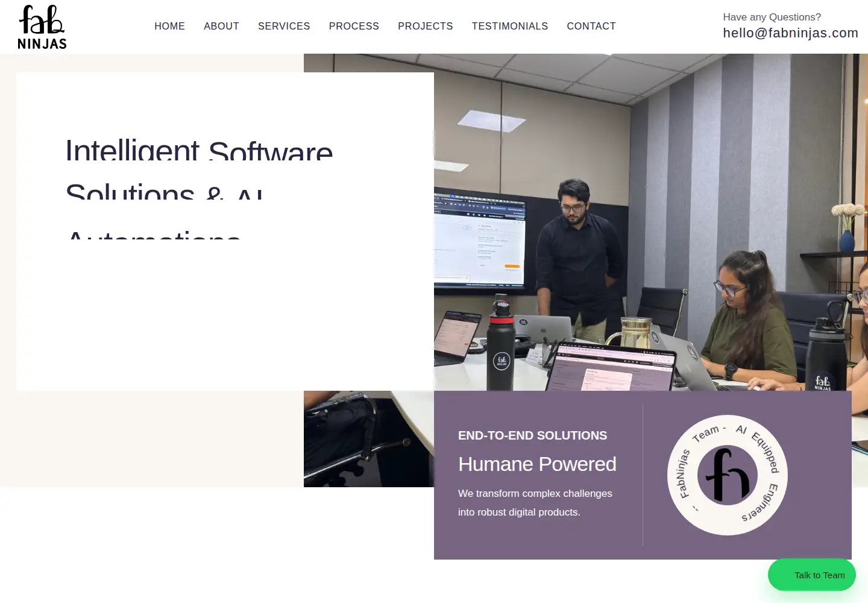Open the Home menu item
Image resolution: width=868 pixels, height=603 pixels.
(x=169, y=26)
